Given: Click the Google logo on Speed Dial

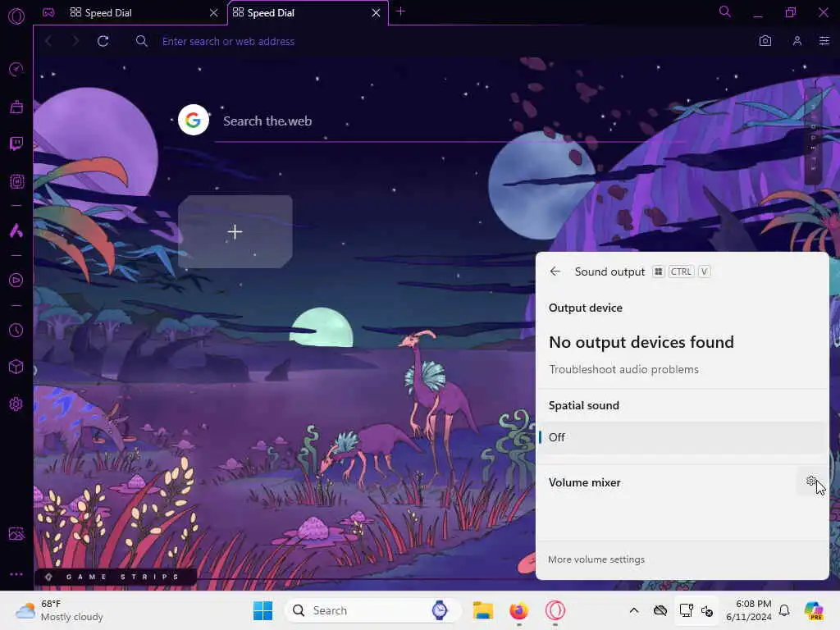Looking at the screenshot, I should click(x=194, y=120).
